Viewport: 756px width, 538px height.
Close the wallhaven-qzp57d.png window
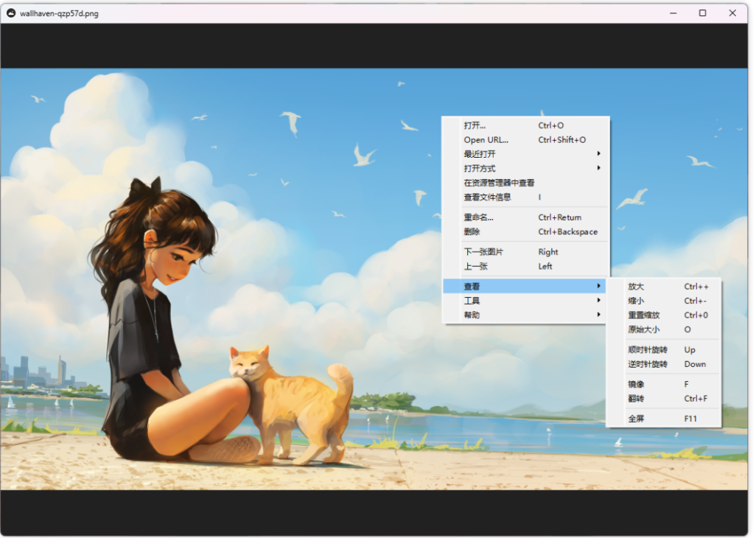(x=732, y=13)
